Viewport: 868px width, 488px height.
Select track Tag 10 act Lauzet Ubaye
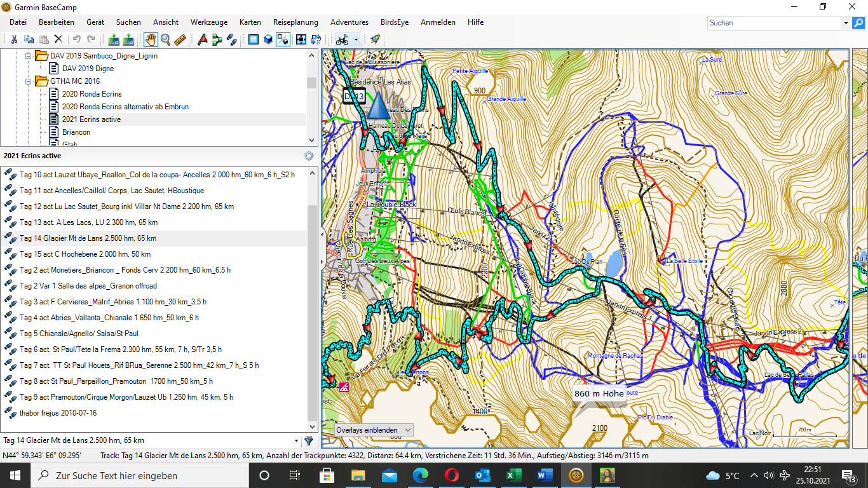pyautogui.click(x=154, y=175)
